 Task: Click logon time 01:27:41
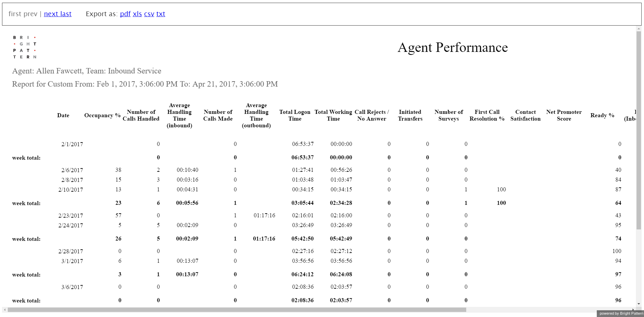coord(303,170)
